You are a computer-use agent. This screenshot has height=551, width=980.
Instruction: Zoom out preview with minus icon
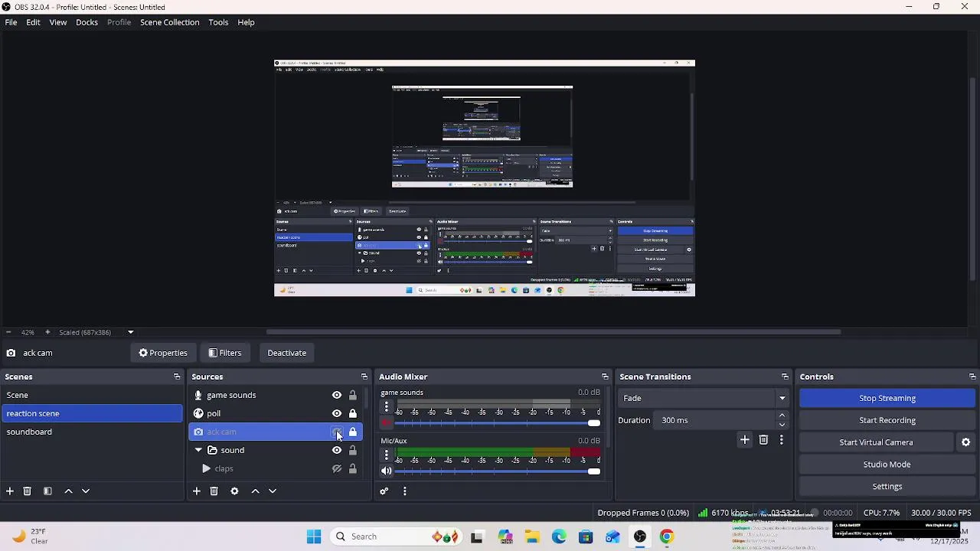click(8, 332)
